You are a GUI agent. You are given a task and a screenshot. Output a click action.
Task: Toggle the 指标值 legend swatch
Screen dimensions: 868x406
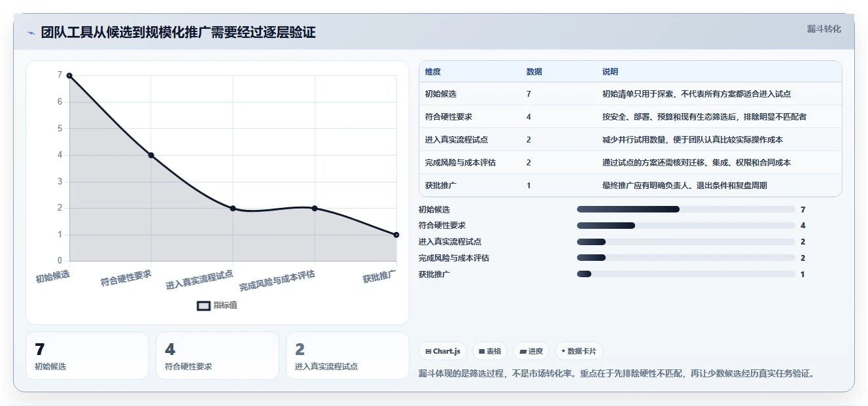204,305
